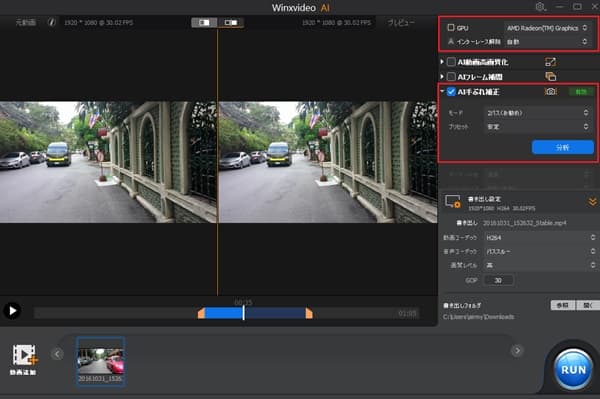Click the deinterlace icon beside インターレース解除
Viewport: 600px width, 399px height.
451,41
